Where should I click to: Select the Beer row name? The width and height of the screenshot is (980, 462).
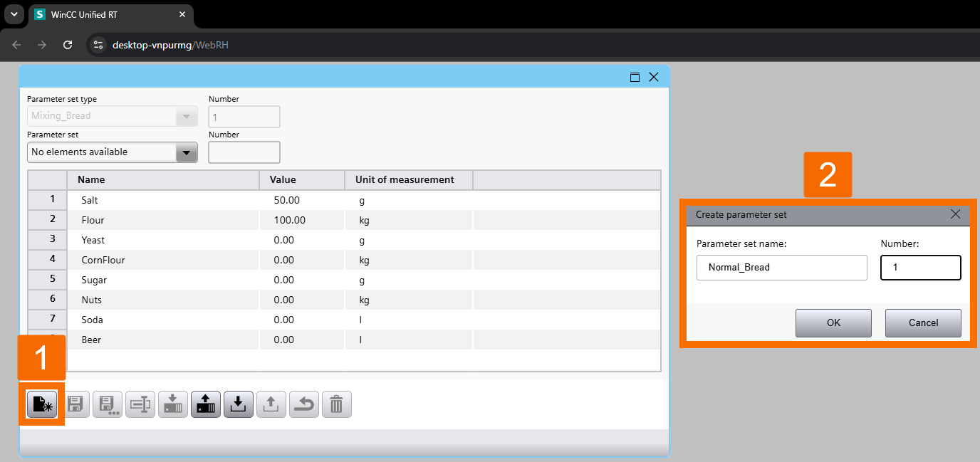pos(91,340)
